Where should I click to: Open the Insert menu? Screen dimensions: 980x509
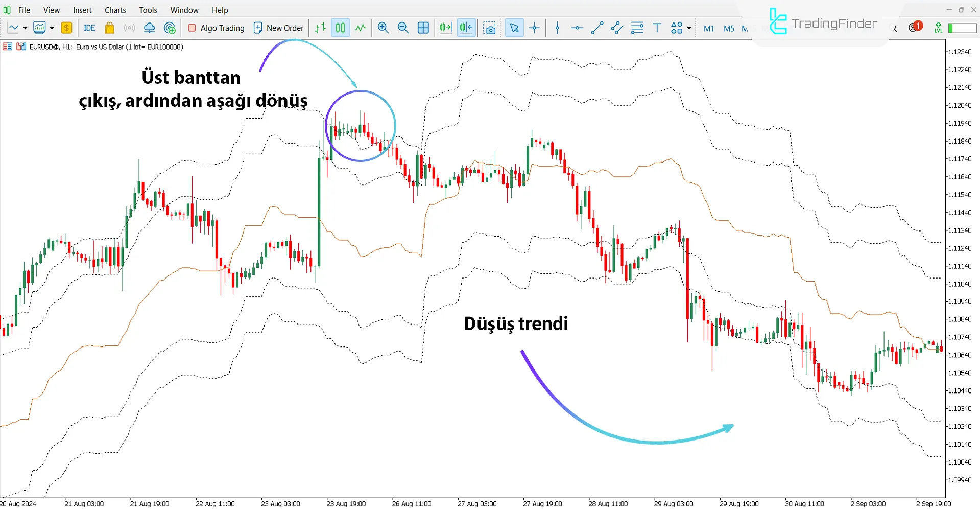[82, 10]
